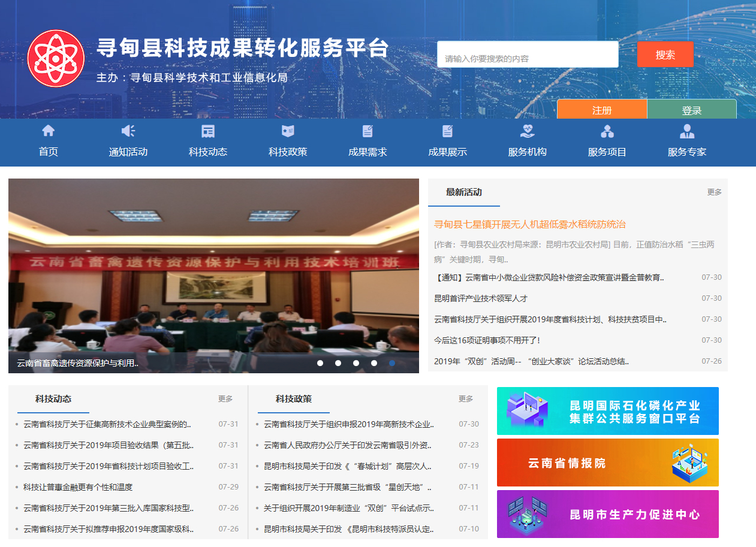Image resolution: width=756 pixels, height=547 pixels.
Task: Open the 服务专家 person icon
Action: (x=687, y=131)
